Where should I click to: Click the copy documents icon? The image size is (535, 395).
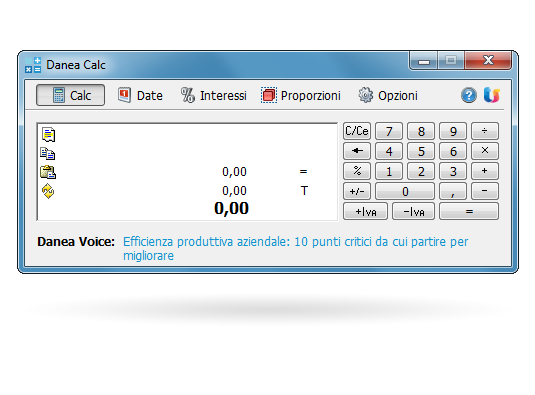(47, 153)
